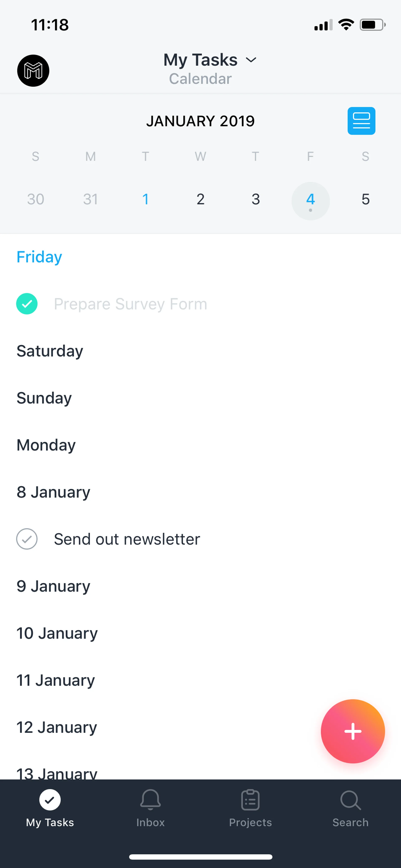Tap the Wi-Fi status icon
Screen dimensions: 401x868
[346, 25]
